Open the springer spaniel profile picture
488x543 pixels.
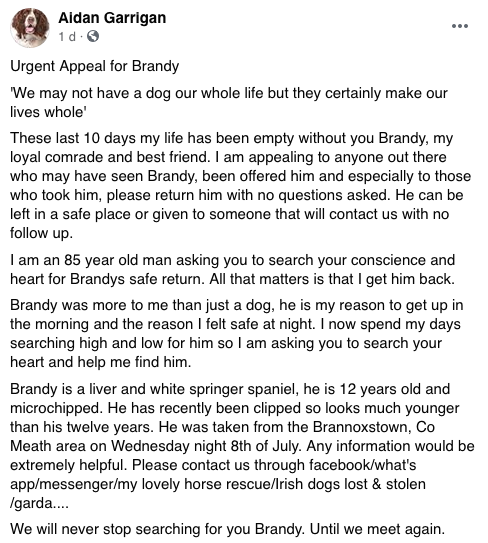(x=30, y=27)
